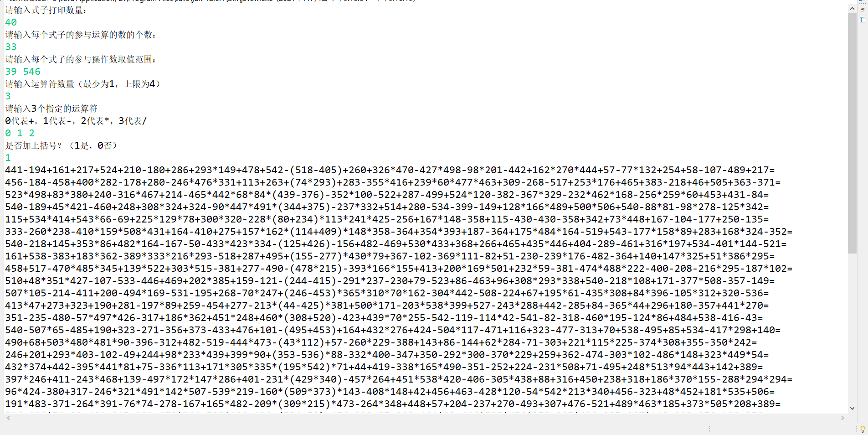The height and width of the screenshot is (435, 868).
Task: Click the horizontal scrollbar left arrow
Action: 8,418
